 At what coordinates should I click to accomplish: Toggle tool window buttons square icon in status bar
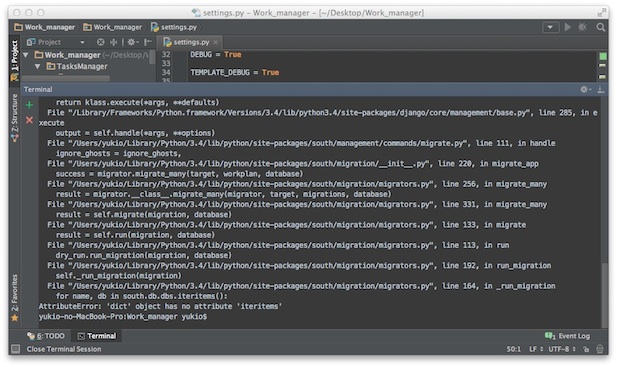[15, 349]
